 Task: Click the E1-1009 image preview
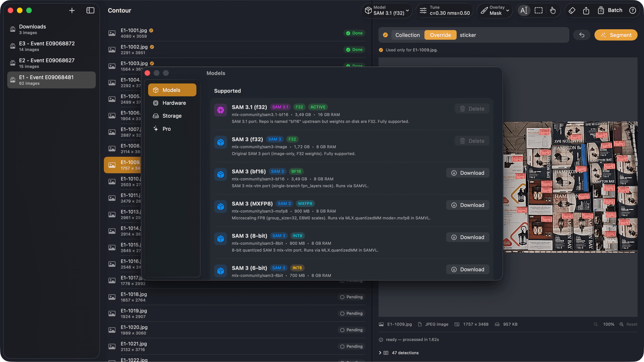(x=570, y=187)
